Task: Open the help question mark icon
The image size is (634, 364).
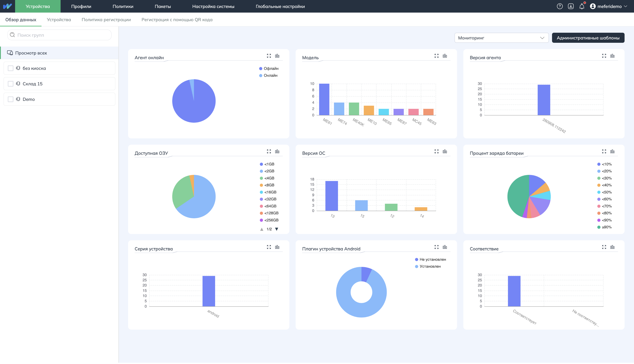Action: pos(560,6)
